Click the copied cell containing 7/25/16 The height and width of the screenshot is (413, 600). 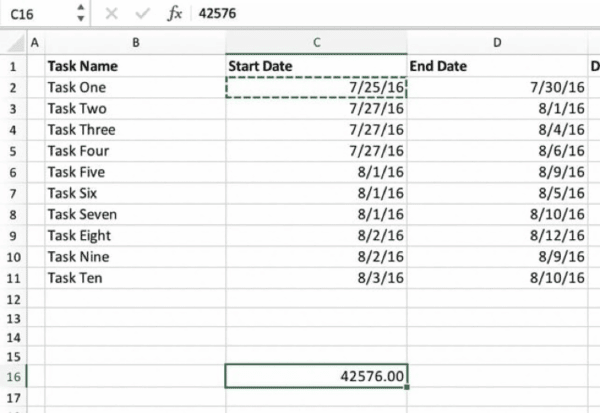(x=316, y=88)
